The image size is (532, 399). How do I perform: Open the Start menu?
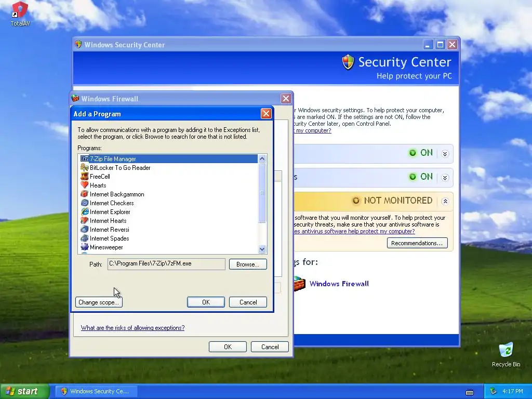point(24,391)
